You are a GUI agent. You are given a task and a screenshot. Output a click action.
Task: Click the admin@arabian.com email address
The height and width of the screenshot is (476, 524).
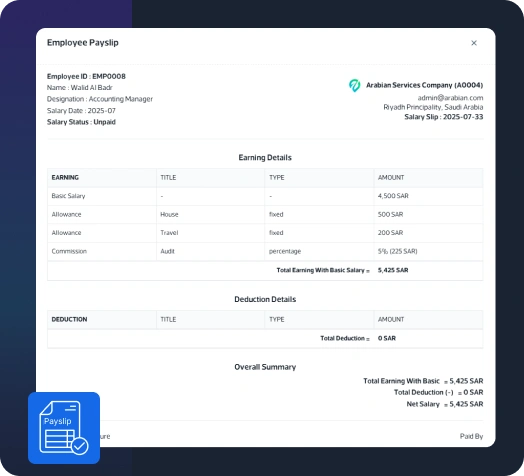pyautogui.click(x=450, y=98)
